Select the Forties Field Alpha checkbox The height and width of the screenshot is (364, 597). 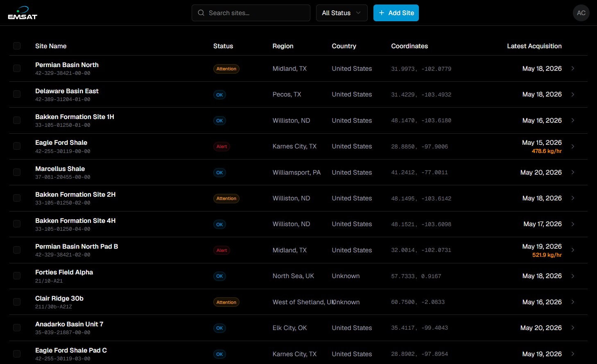[x=17, y=276]
